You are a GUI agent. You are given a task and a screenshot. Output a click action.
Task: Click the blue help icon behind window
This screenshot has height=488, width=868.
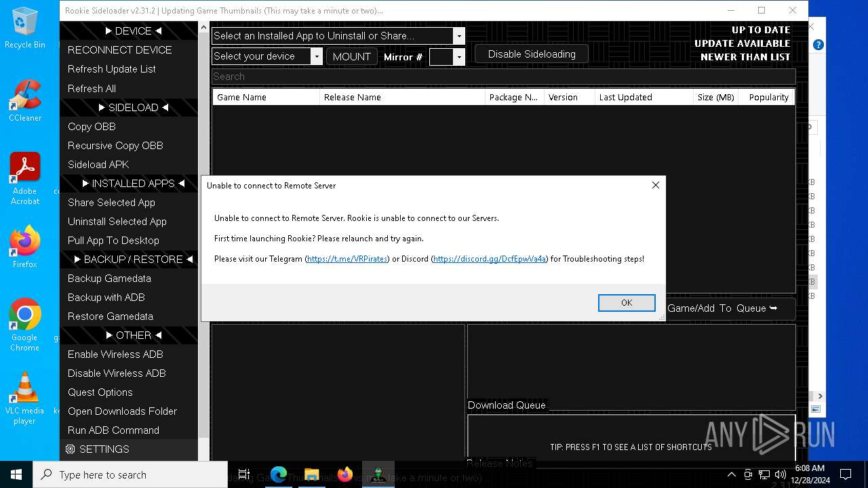(x=818, y=45)
